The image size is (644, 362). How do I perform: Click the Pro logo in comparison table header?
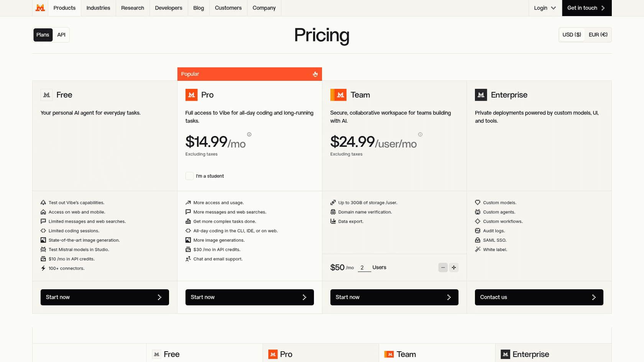pyautogui.click(x=273, y=354)
